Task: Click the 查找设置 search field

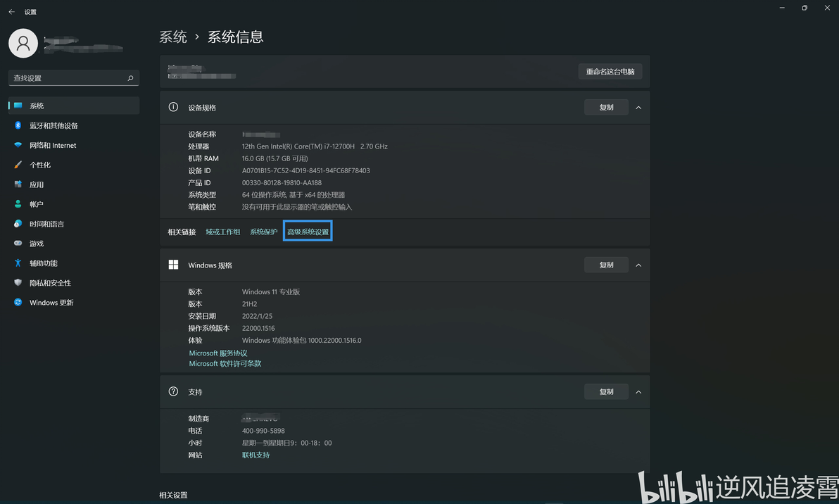Action: click(x=74, y=78)
